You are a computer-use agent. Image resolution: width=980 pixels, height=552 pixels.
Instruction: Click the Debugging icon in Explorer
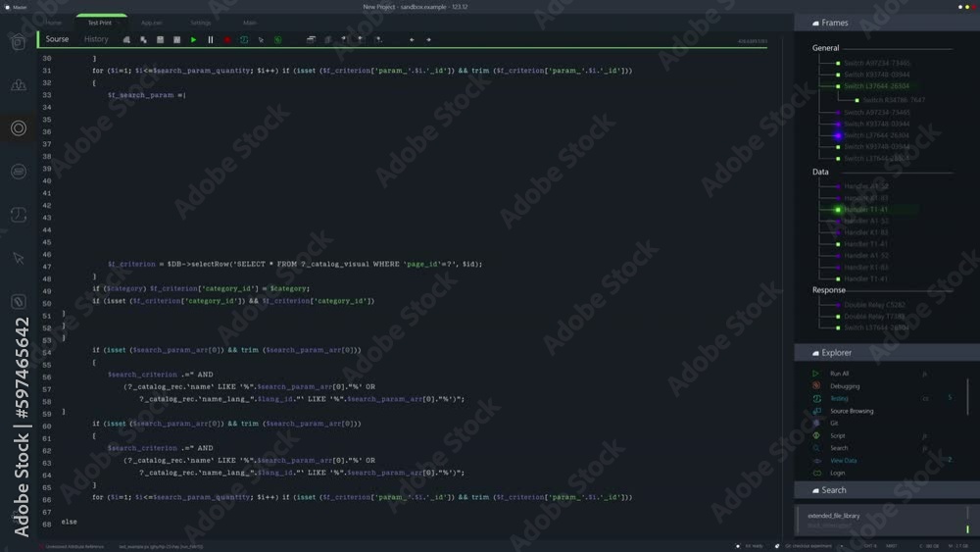(816, 385)
